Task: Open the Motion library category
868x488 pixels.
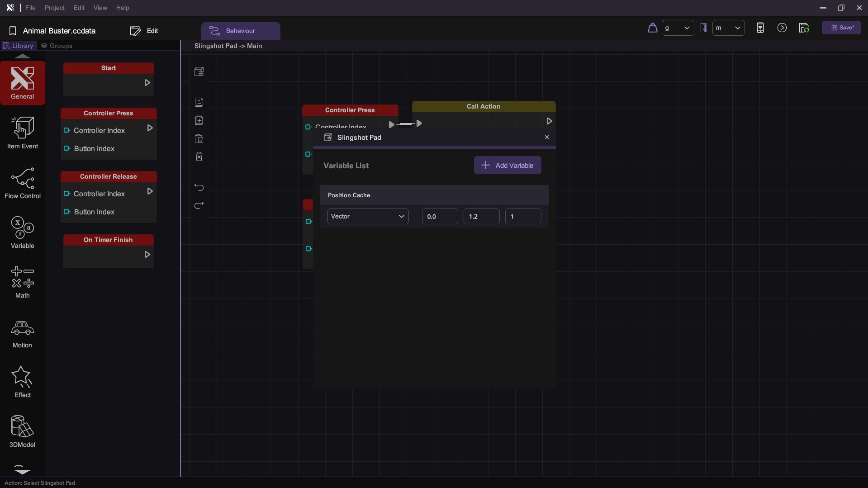Action: 22,334
